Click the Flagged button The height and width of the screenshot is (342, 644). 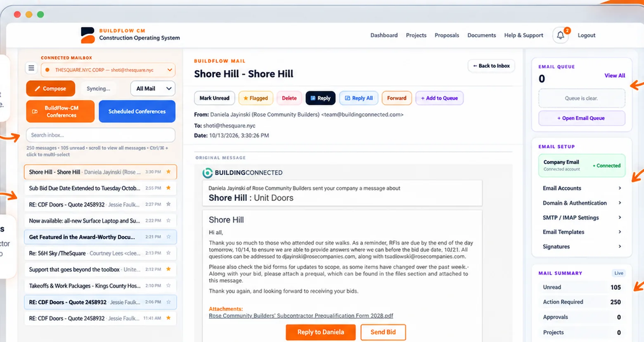point(256,98)
